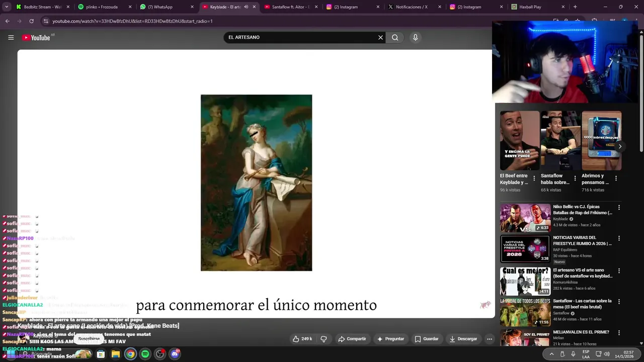644x362 pixels.
Task: Like the video with 249 k likes
Action: click(302, 339)
